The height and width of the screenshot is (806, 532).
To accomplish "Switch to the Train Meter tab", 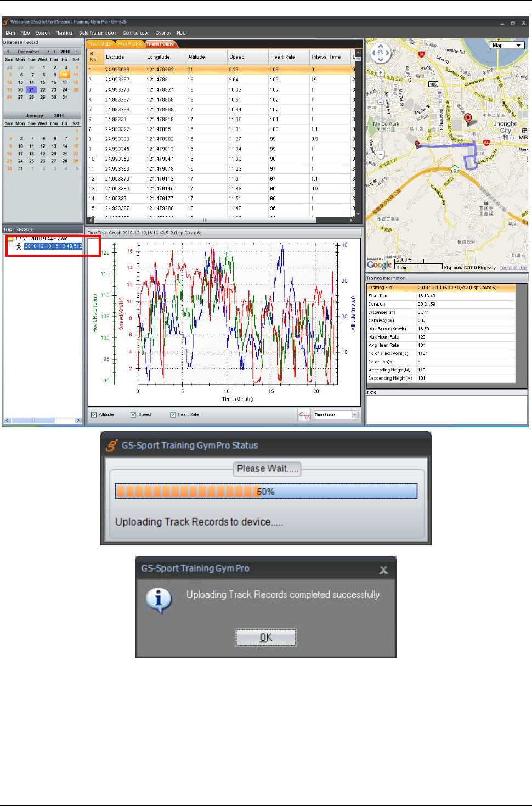I will (101, 44).
